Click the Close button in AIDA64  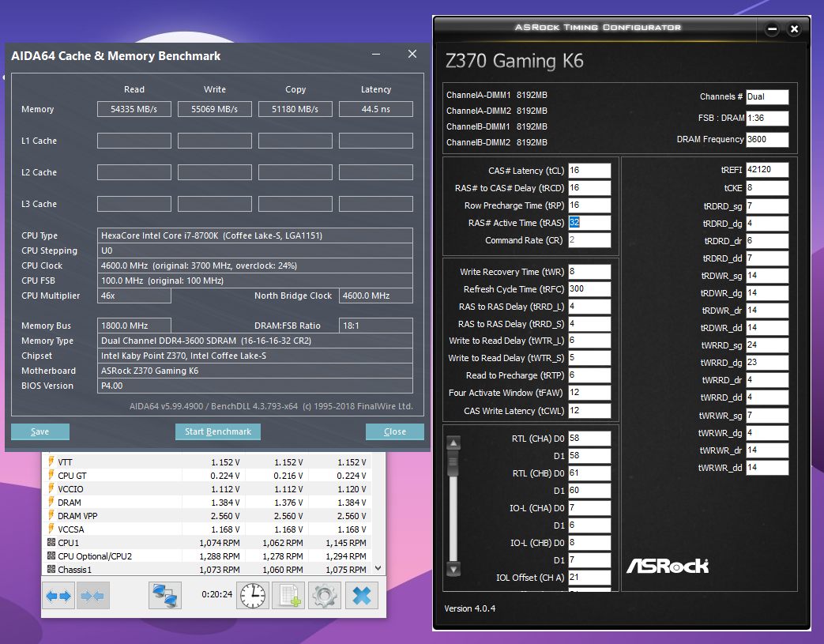tap(395, 431)
